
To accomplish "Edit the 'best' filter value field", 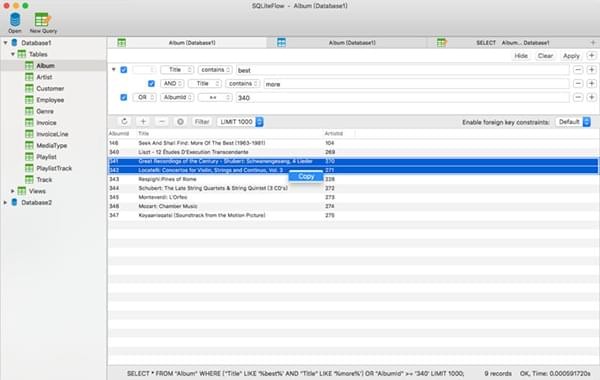I will click(403, 70).
